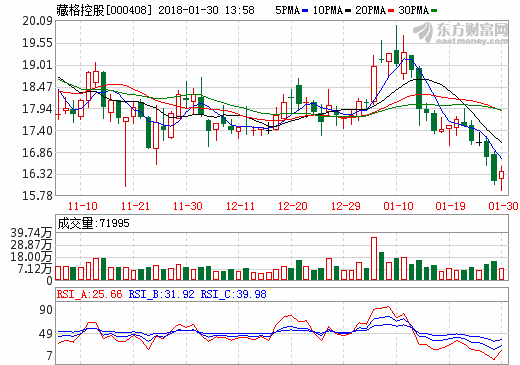Image resolution: width=520 pixels, height=365 pixels.
Task: Click the 19.01 price axis label
Action: click(37, 65)
